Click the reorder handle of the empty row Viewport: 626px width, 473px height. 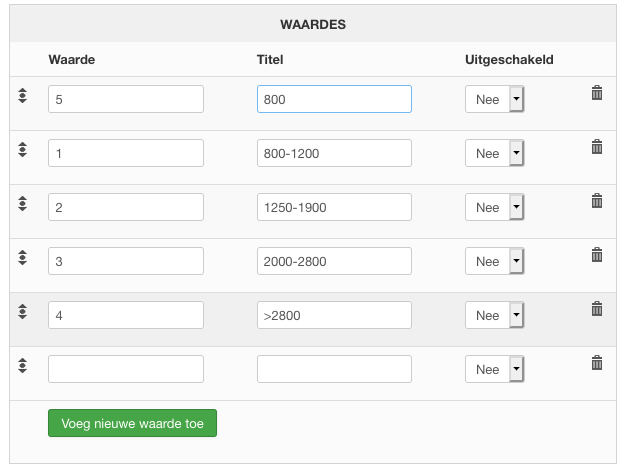(x=22, y=366)
